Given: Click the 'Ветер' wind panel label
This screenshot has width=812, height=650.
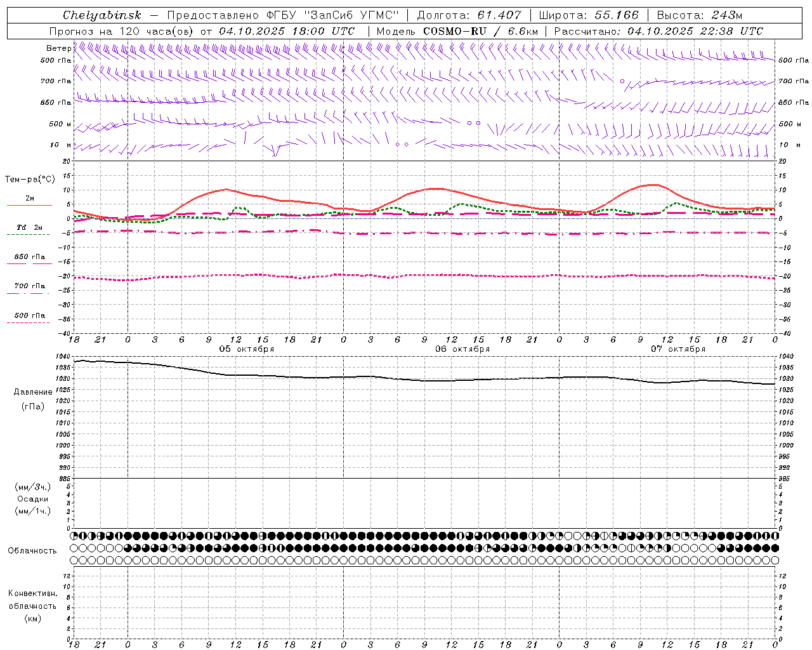Looking at the screenshot, I should tap(58, 48).
